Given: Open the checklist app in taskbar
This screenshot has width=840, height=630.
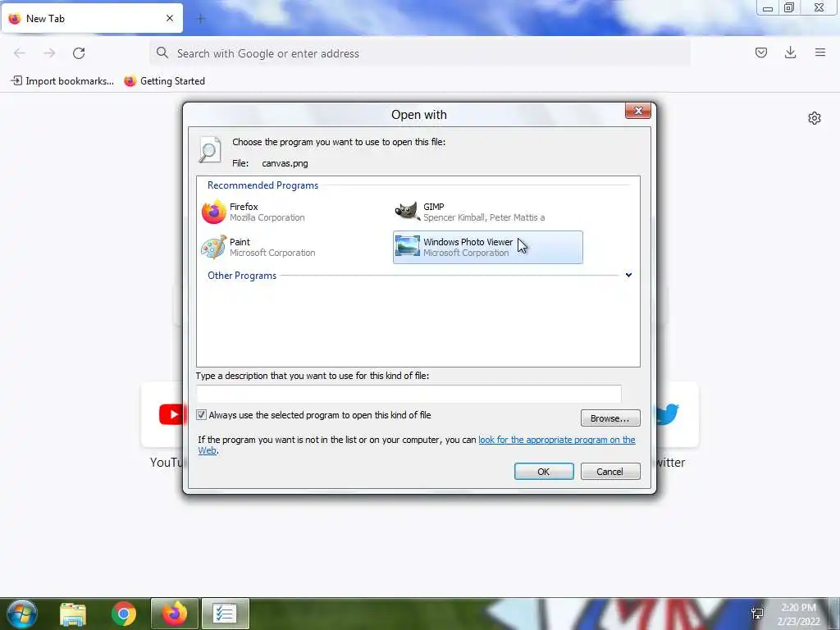Looking at the screenshot, I should (225, 614).
